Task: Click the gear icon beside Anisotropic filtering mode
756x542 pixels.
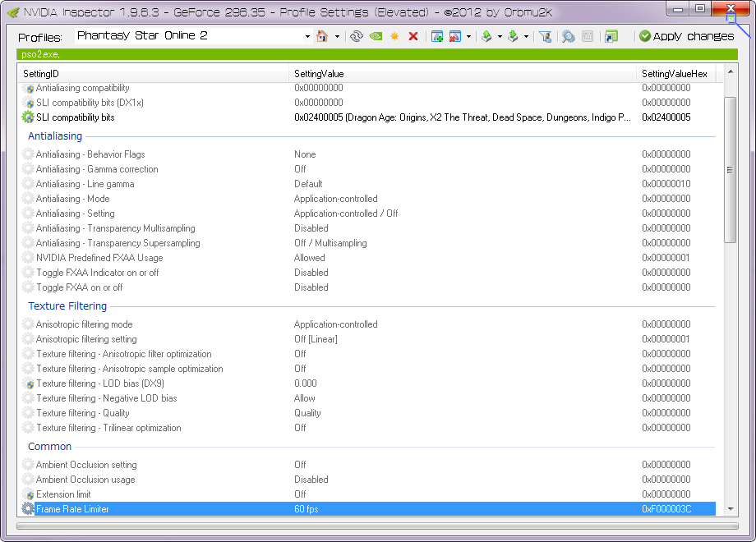Action: tap(28, 324)
